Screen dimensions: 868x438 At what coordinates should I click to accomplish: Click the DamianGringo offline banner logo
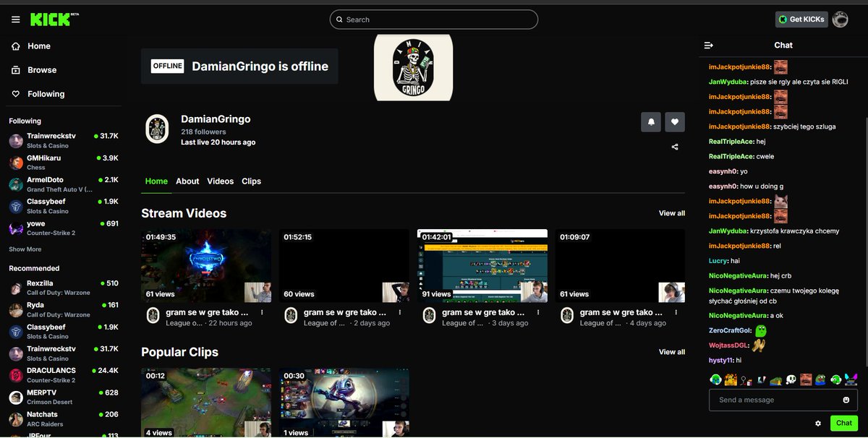[x=413, y=67]
